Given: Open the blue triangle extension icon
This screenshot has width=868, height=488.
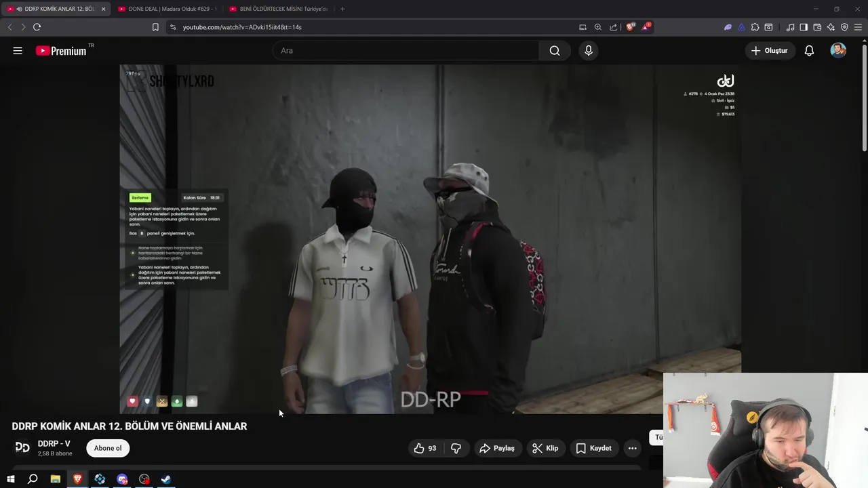Looking at the screenshot, I should (741, 27).
